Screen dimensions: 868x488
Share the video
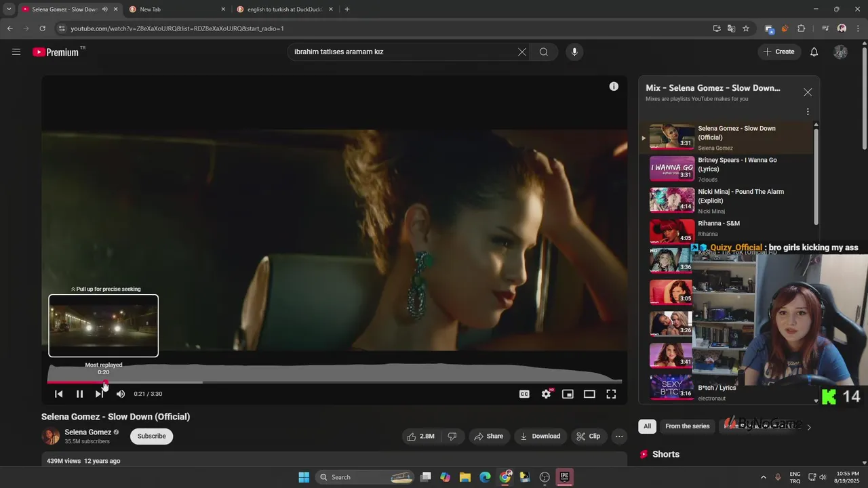point(488,436)
